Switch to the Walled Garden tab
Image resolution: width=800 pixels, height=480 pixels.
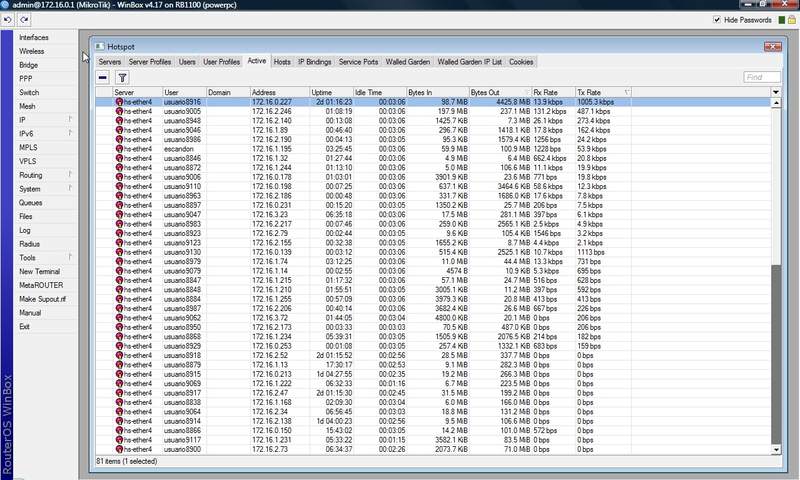[408, 62]
